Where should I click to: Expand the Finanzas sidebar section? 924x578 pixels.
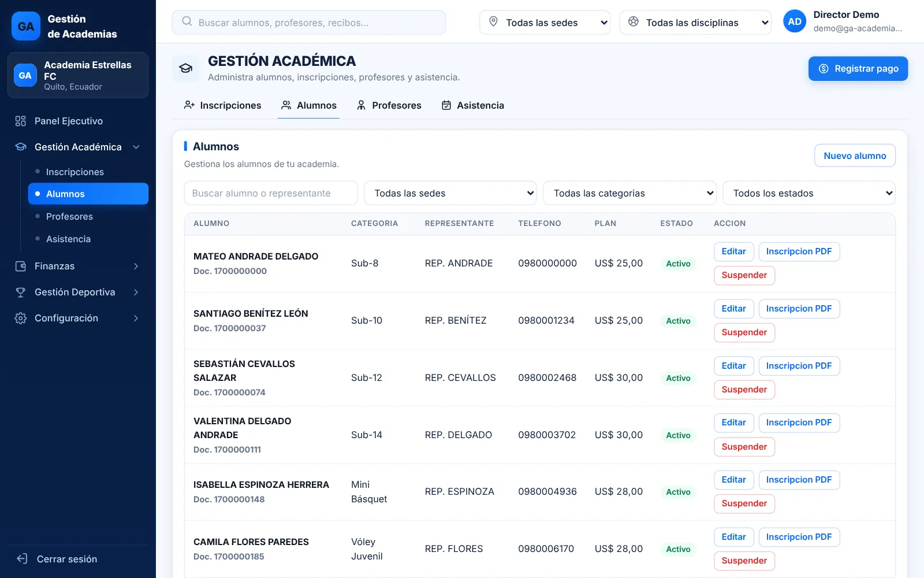[136, 266]
